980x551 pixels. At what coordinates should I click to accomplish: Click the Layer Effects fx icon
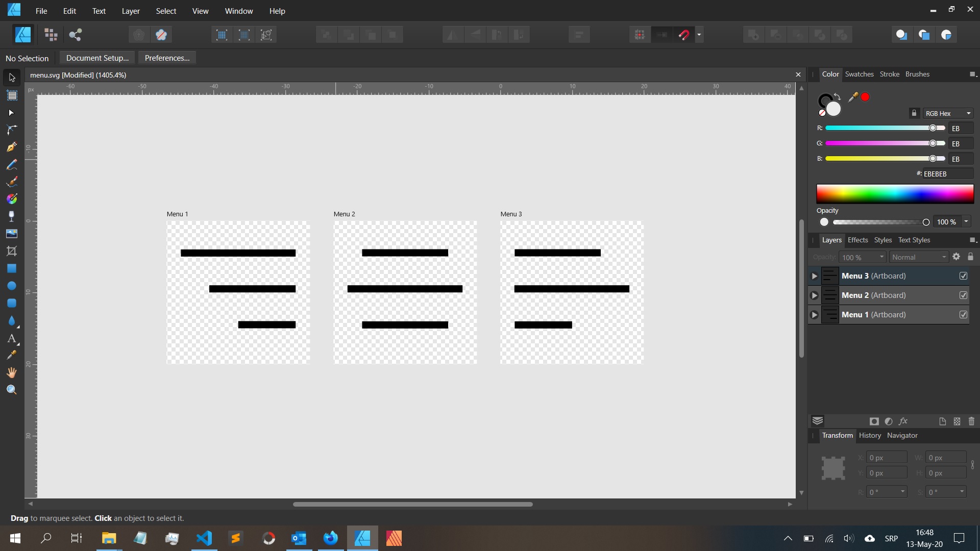point(903,421)
